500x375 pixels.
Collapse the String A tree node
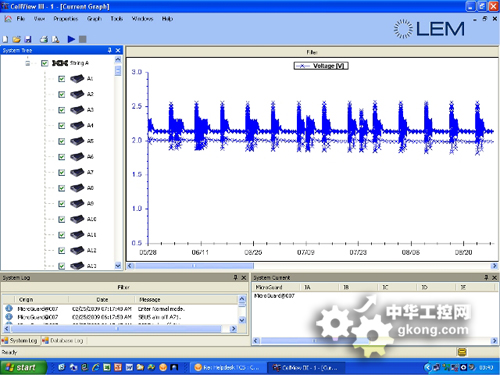click(28, 63)
